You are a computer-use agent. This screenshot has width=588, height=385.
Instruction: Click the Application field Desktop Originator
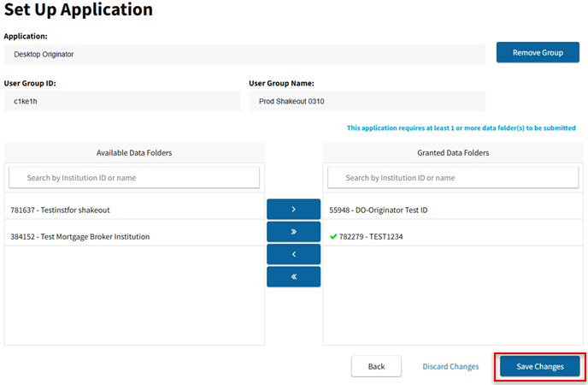[244, 54]
